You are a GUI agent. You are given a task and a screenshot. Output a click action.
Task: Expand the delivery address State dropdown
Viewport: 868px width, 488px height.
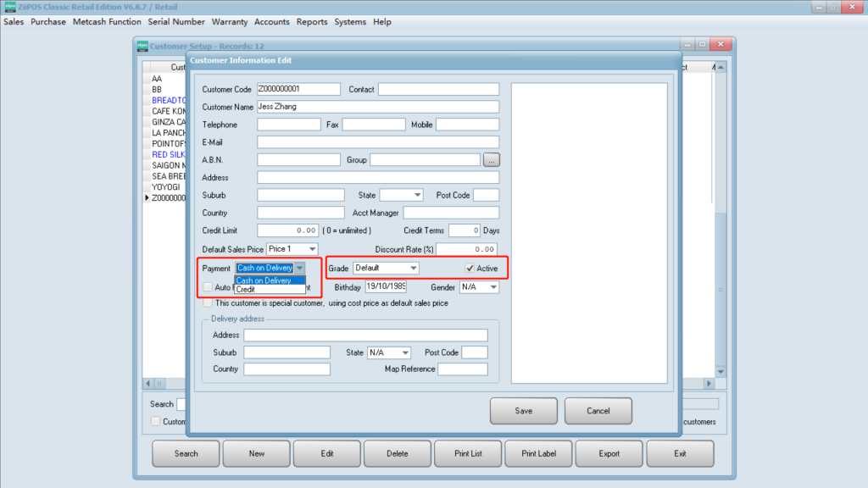pyautogui.click(x=404, y=352)
